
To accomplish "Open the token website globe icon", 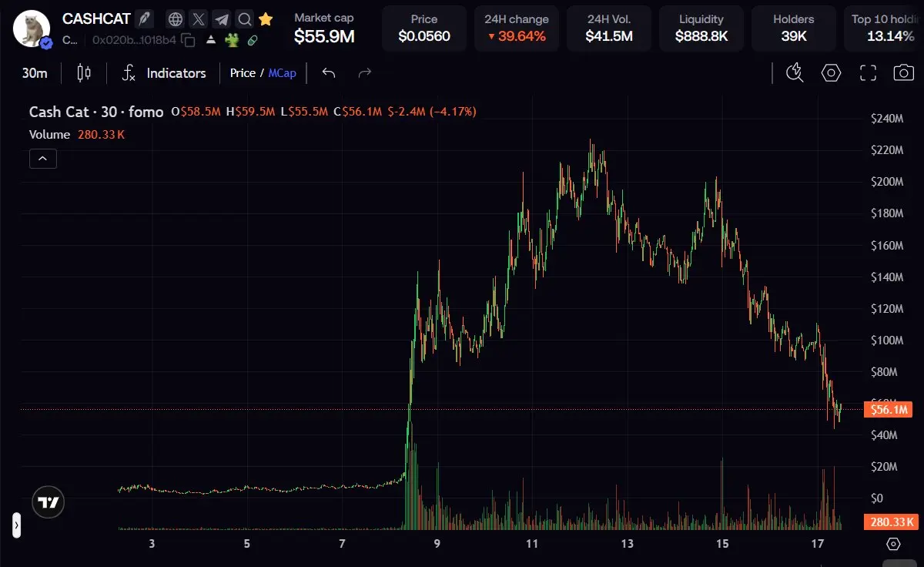I will [176, 19].
